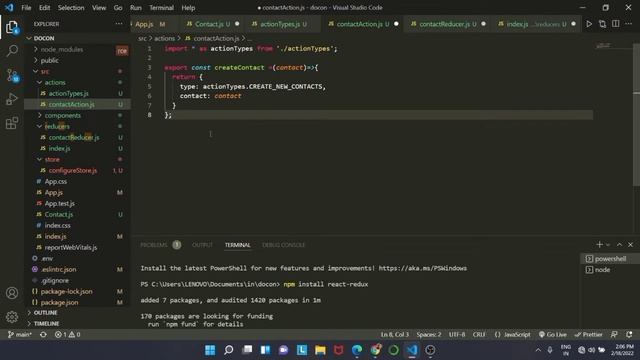Select the powershell terminal instance
Viewport: 640px width, 360px height.
610,259
